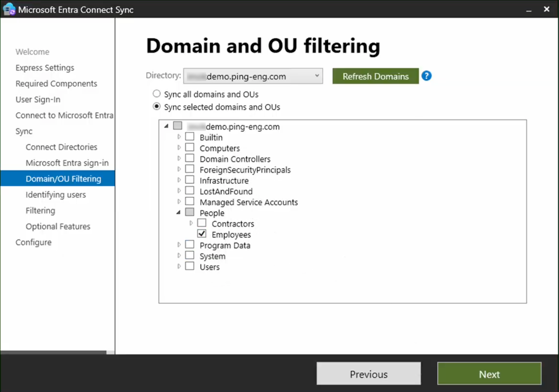The height and width of the screenshot is (392, 559).
Task: Uncheck the Employees checkbox
Action: pyautogui.click(x=202, y=234)
